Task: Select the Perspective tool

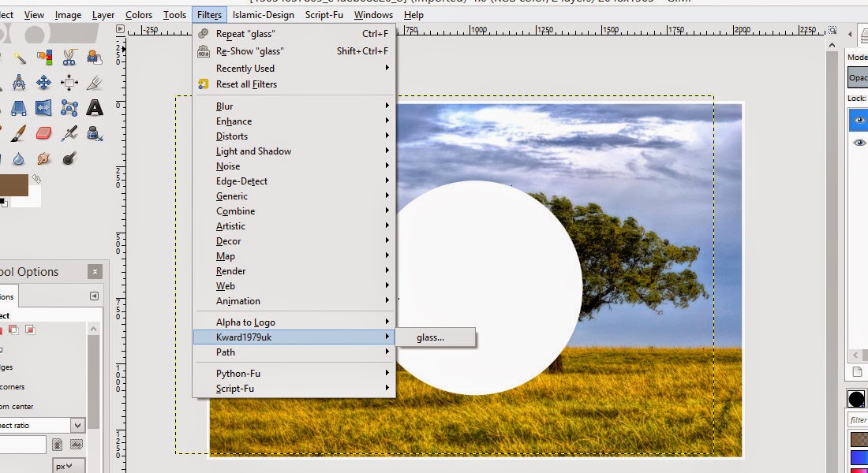Action: 19,108
